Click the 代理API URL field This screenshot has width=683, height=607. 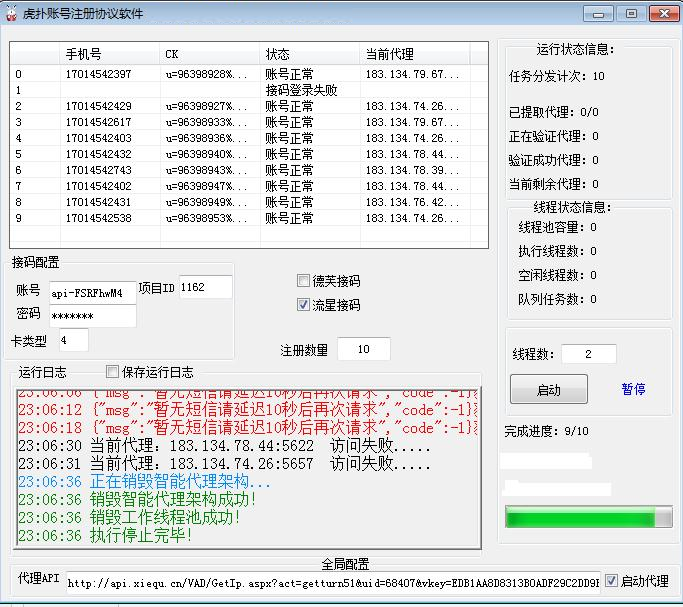coord(332,582)
